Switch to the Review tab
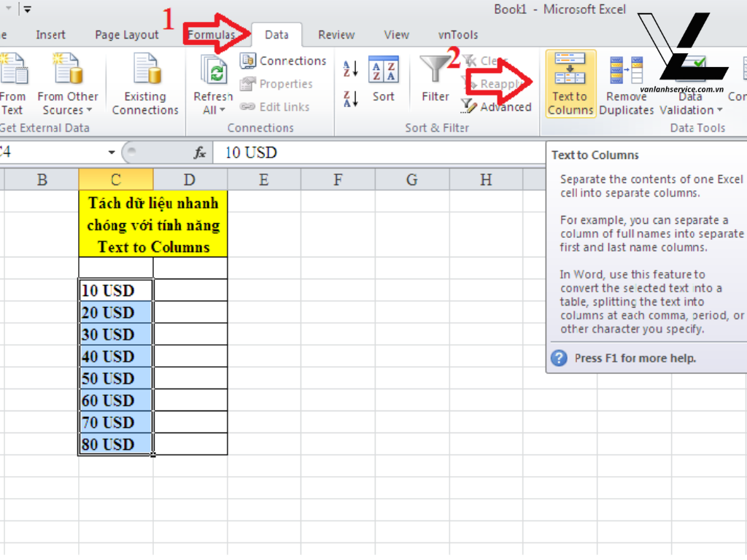The height and width of the screenshot is (560, 747). pos(336,34)
